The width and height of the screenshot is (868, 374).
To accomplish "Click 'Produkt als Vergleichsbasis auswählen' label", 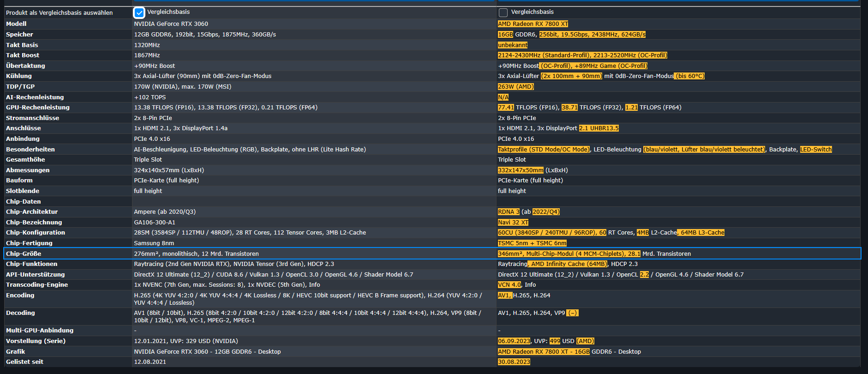I will [x=59, y=13].
